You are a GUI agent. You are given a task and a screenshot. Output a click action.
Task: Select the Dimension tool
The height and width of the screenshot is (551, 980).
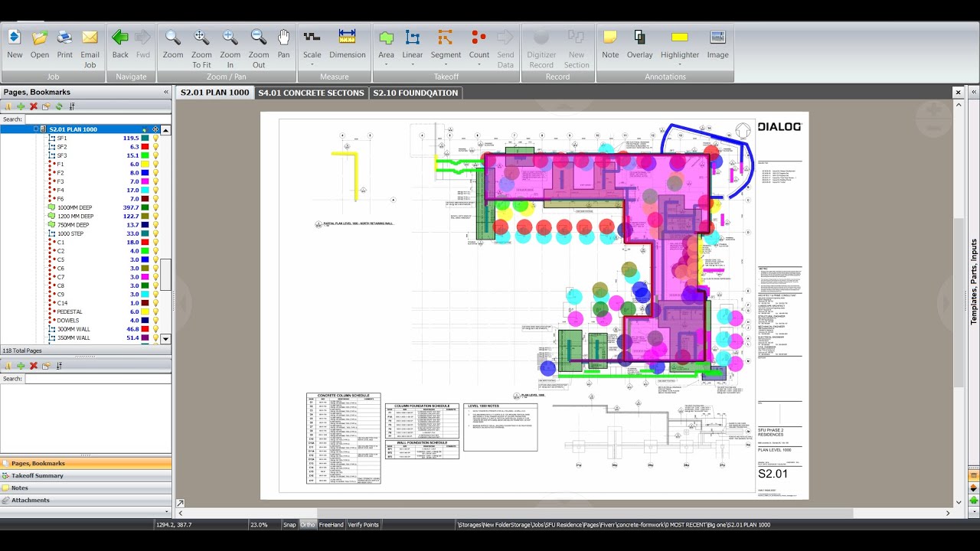[348, 44]
